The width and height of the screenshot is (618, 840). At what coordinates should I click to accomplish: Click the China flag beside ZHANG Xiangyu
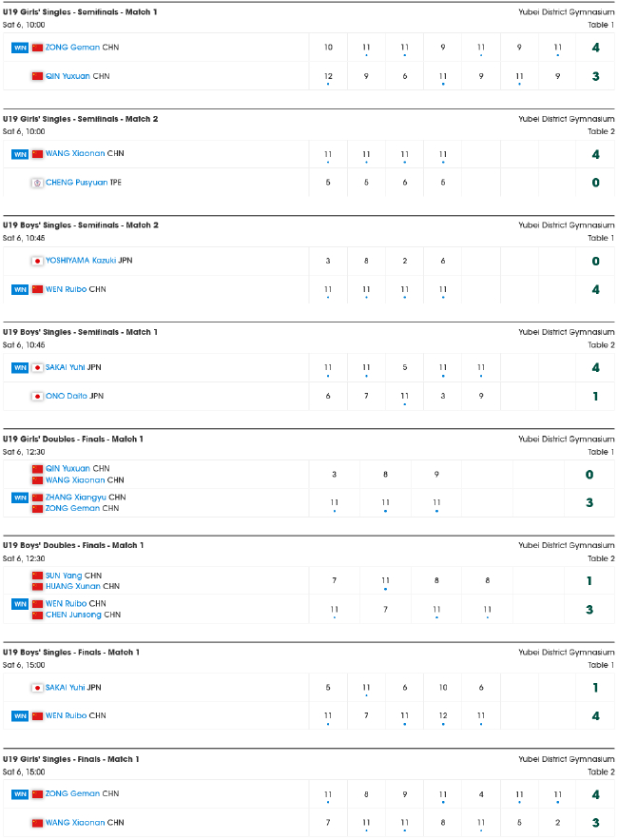37,498
